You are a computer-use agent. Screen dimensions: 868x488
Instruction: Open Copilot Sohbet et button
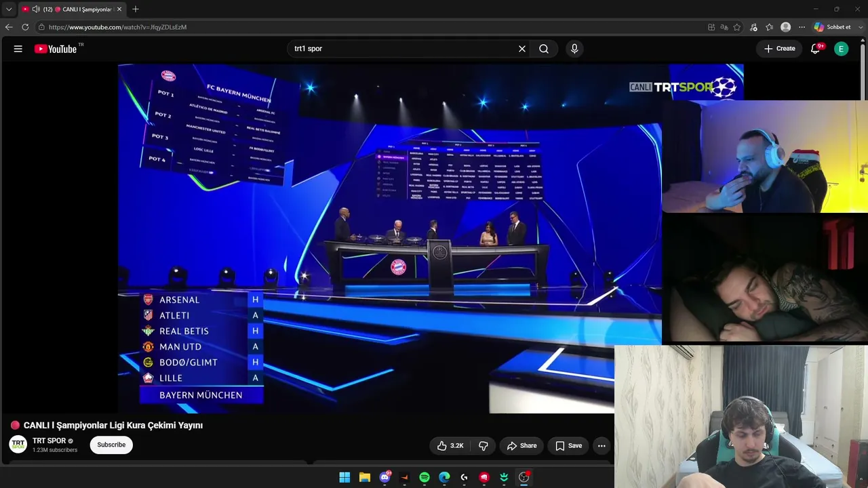pyautogui.click(x=833, y=27)
